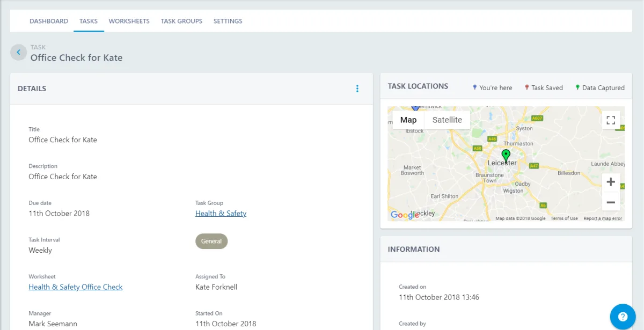The image size is (644, 330).
Task: Open the Task Groups tab
Action: coord(181,21)
